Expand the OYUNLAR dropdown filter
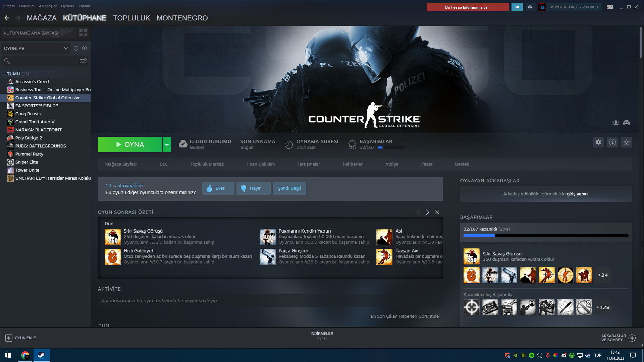644x362 pixels. (x=66, y=48)
